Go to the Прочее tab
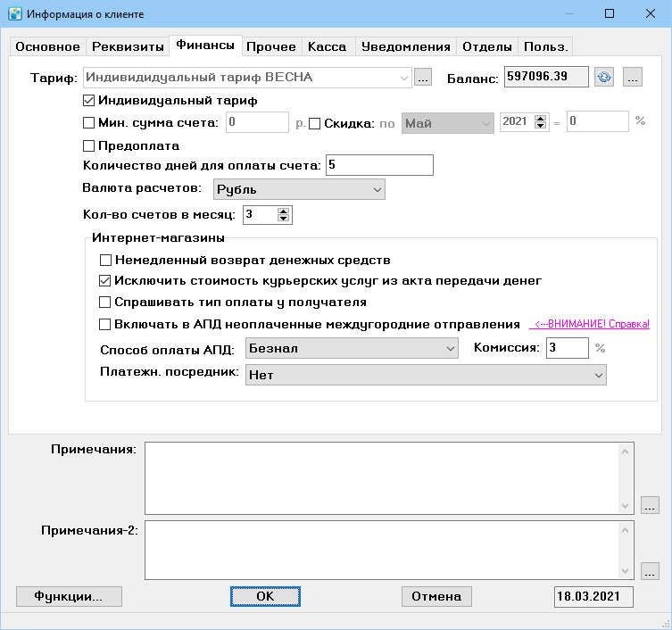Screen dimensions: 672x630 click(271, 46)
